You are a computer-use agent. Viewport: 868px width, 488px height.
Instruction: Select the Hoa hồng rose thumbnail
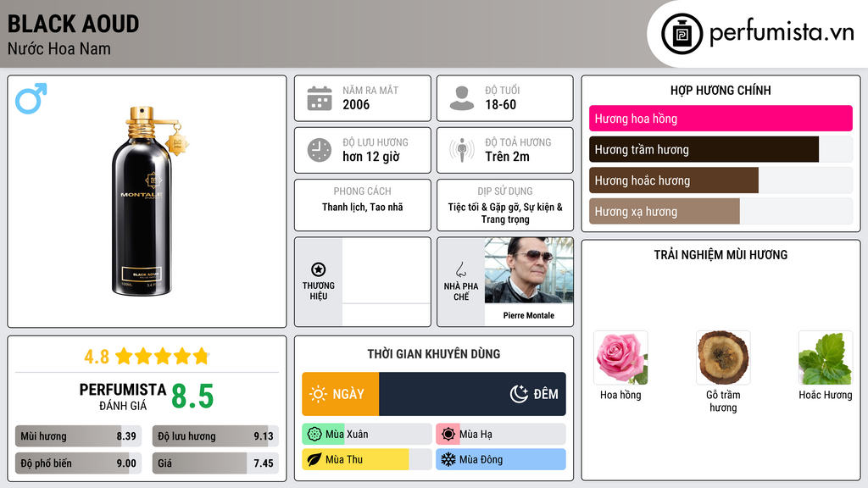620,358
